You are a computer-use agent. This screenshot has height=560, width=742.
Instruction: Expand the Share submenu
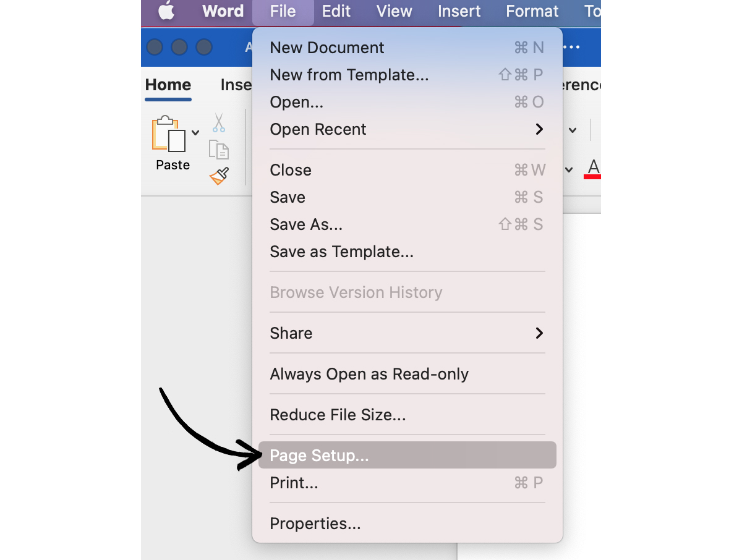539,333
